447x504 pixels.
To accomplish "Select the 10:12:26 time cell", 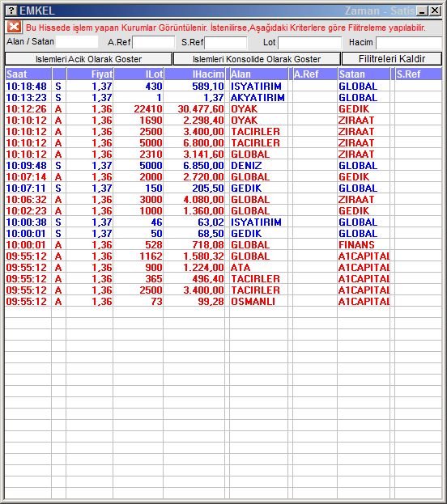I will pyautogui.click(x=27, y=109).
